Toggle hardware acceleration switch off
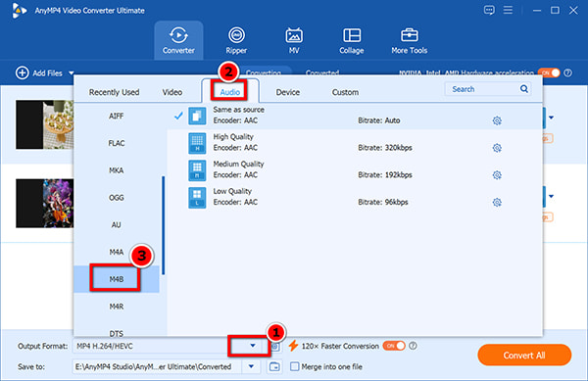This screenshot has height=381, width=588. point(549,72)
